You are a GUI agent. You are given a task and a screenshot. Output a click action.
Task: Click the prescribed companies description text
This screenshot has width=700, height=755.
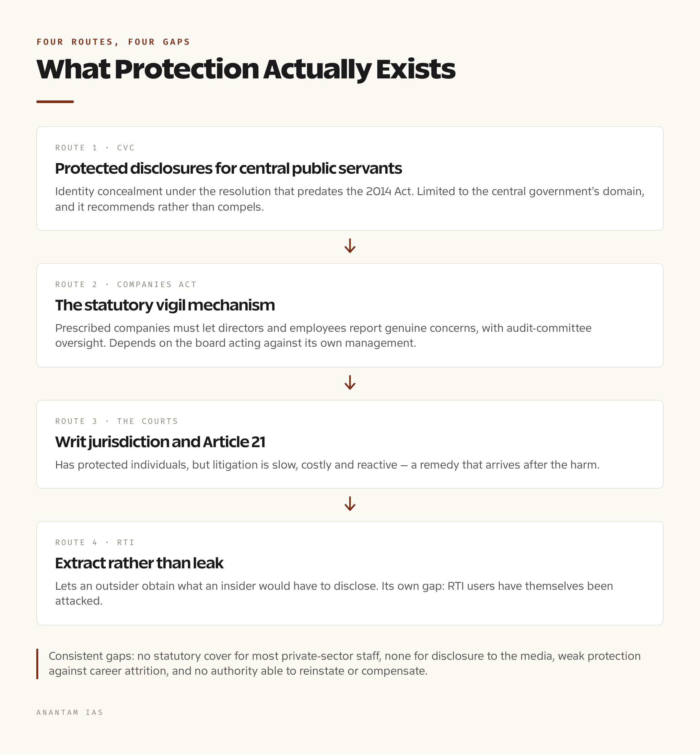(323, 335)
